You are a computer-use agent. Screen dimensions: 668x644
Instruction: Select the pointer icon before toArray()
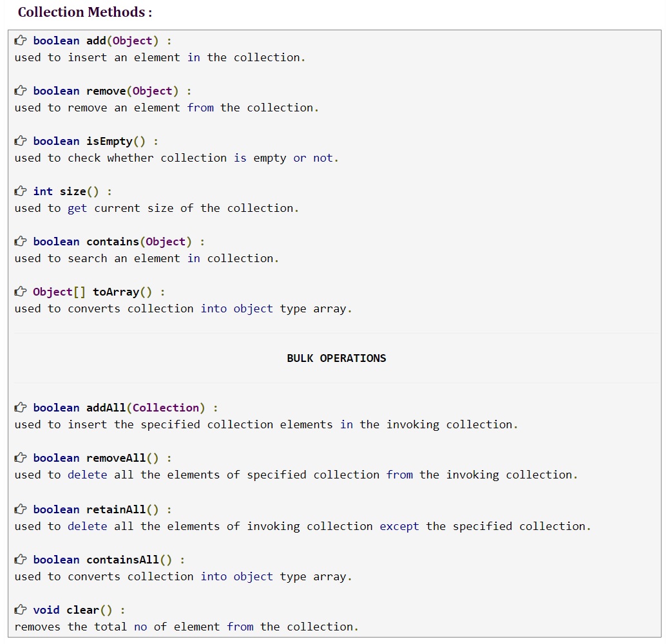pyautogui.click(x=20, y=291)
